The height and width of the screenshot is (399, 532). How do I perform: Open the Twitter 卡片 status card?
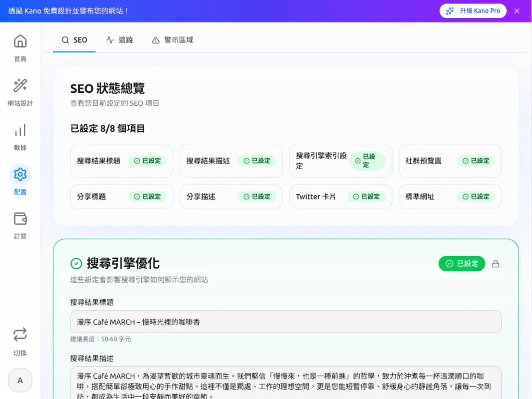click(x=340, y=197)
